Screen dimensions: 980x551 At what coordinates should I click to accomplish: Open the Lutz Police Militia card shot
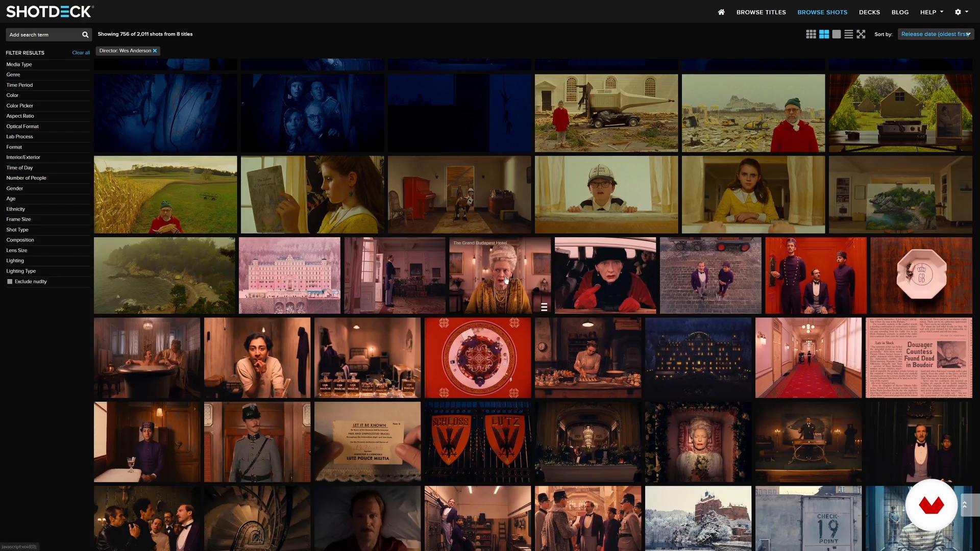pos(367,442)
